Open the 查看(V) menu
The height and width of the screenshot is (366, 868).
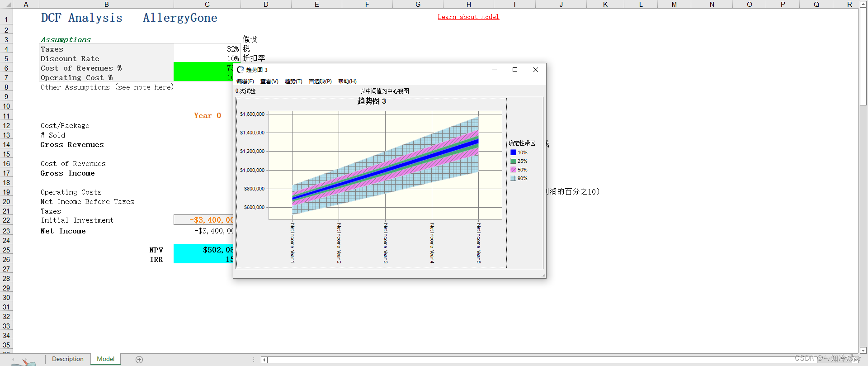(x=269, y=81)
